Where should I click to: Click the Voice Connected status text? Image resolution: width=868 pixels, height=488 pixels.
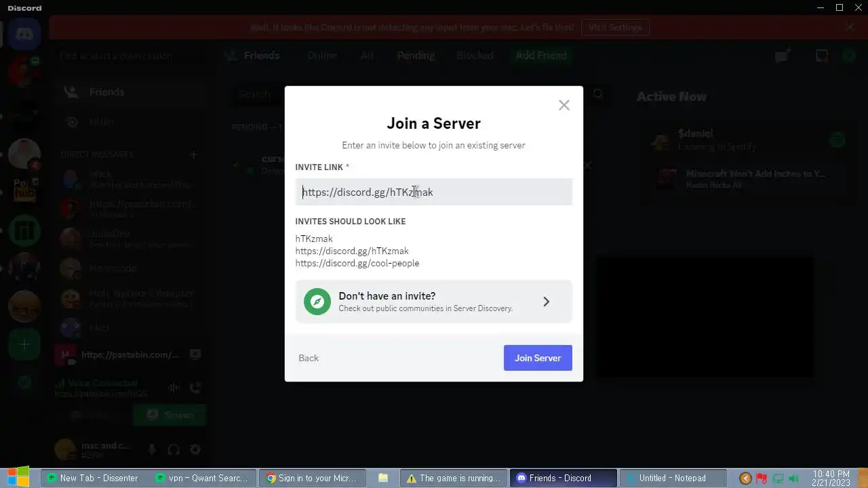102,383
